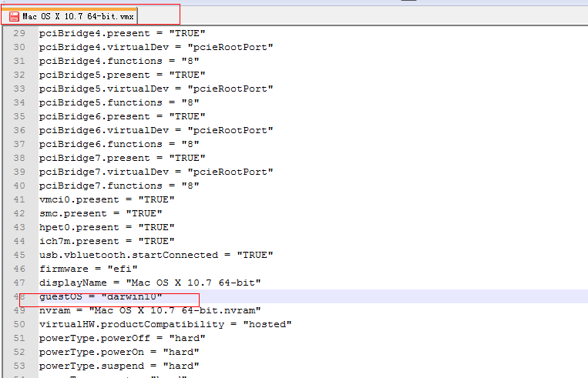The image size is (588, 378).
Task: Click the powerType.suspend = "hard" line
Action: point(119,366)
